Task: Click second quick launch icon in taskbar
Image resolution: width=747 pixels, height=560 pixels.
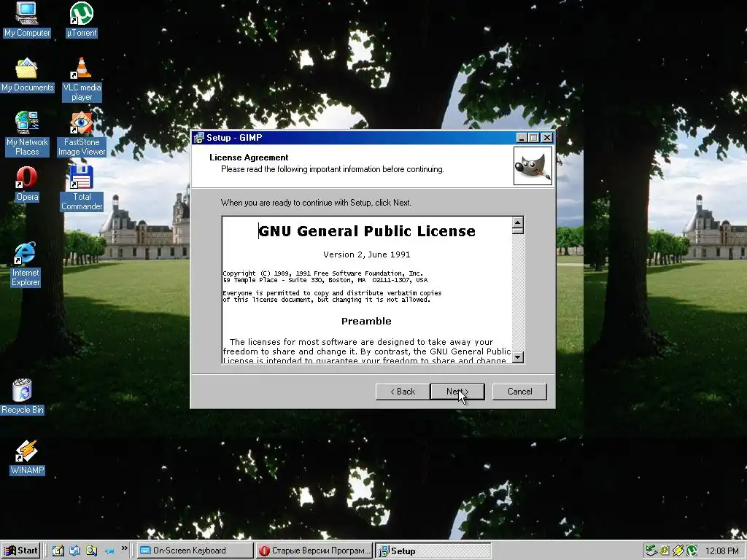Action: (75, 551)
